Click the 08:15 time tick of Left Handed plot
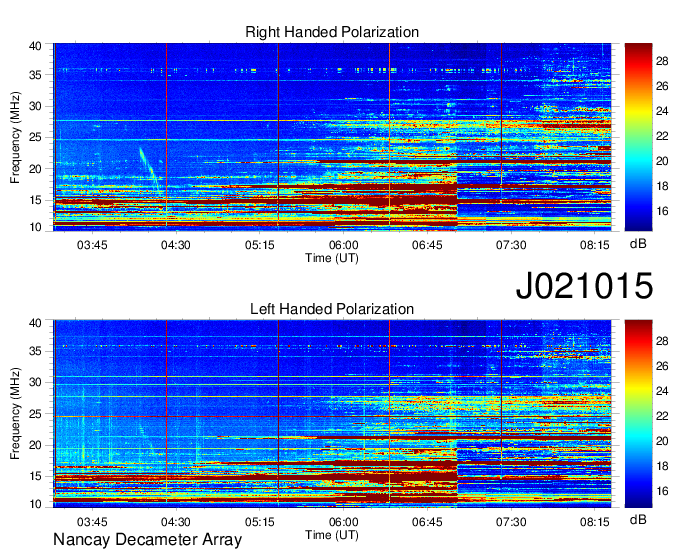The width and height of the screenshot is (680, 552). (595, 522)
